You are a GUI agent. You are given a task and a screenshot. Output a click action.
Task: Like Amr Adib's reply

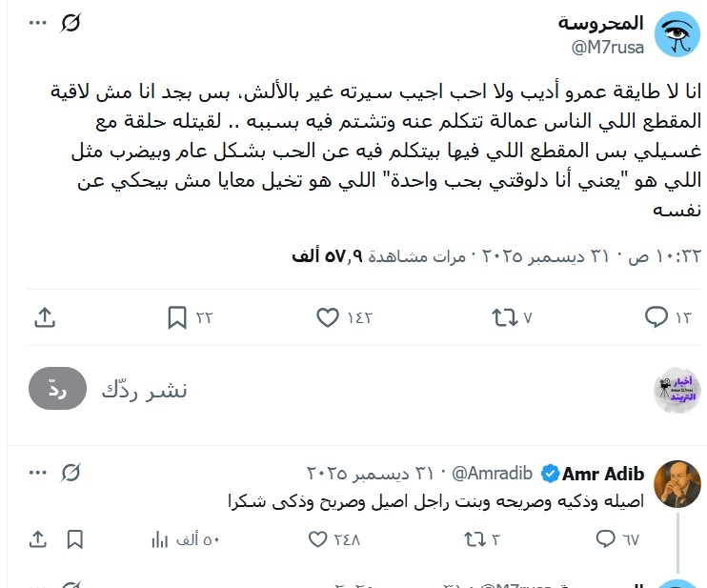[x=321, y=539]
